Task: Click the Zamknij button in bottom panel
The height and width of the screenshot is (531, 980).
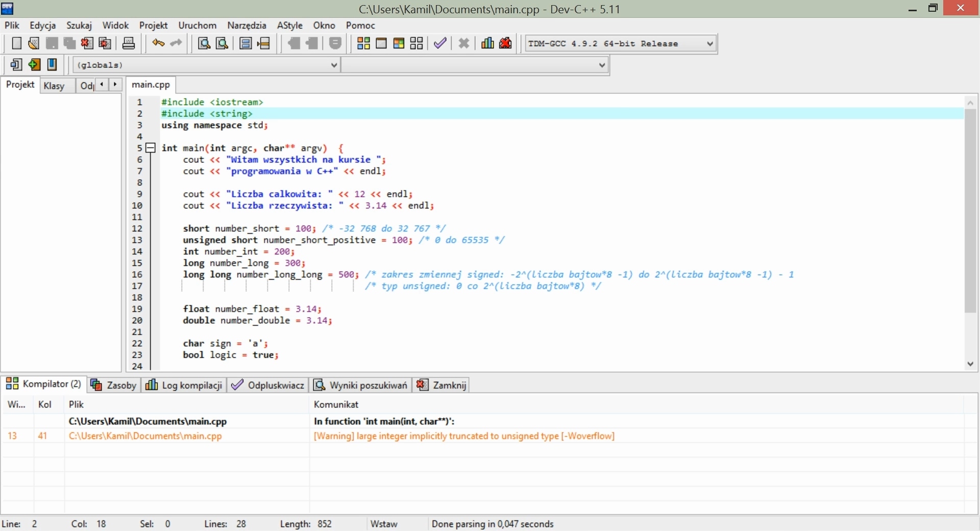Action: tap(443, 385)
